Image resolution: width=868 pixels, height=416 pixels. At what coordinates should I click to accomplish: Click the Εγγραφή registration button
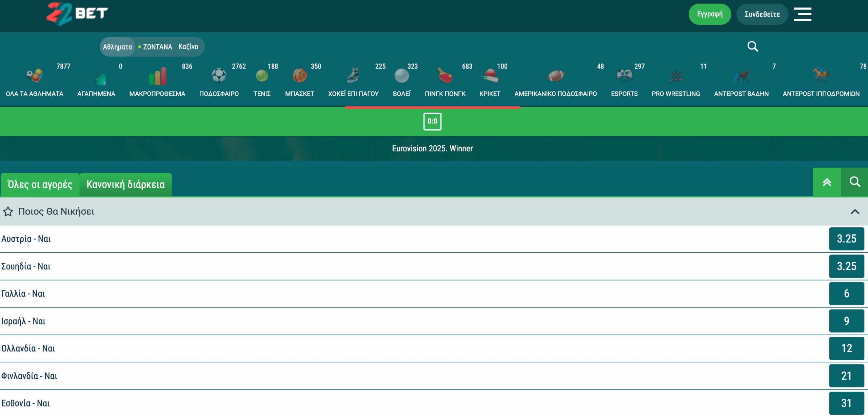(x=709, y=14)
